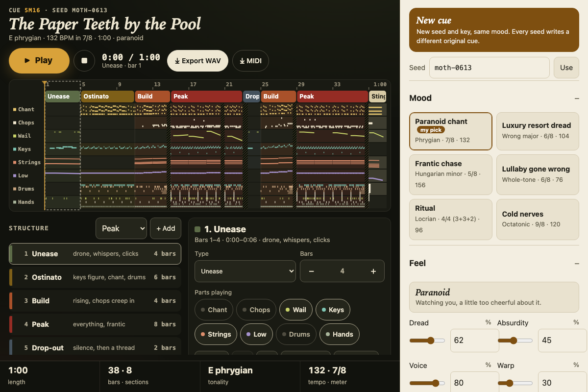
Task: Click the Absurdity percent value field
Action: 562,341
